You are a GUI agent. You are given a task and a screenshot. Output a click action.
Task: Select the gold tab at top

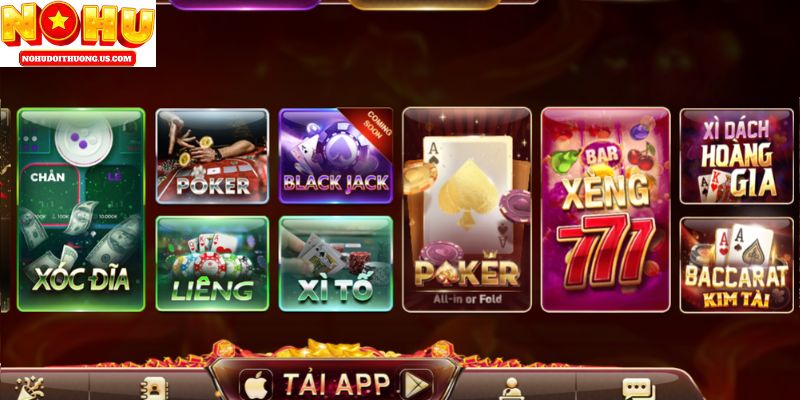point(423,4)
